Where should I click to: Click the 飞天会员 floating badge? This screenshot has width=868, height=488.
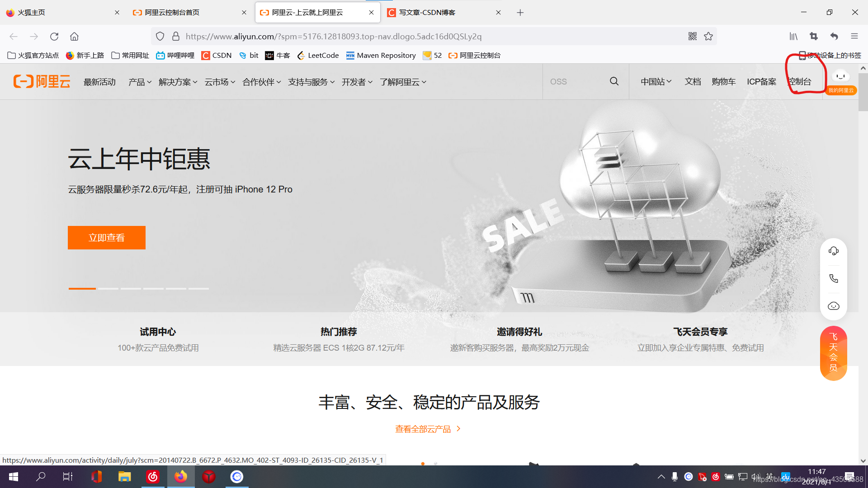pos(833,352)
